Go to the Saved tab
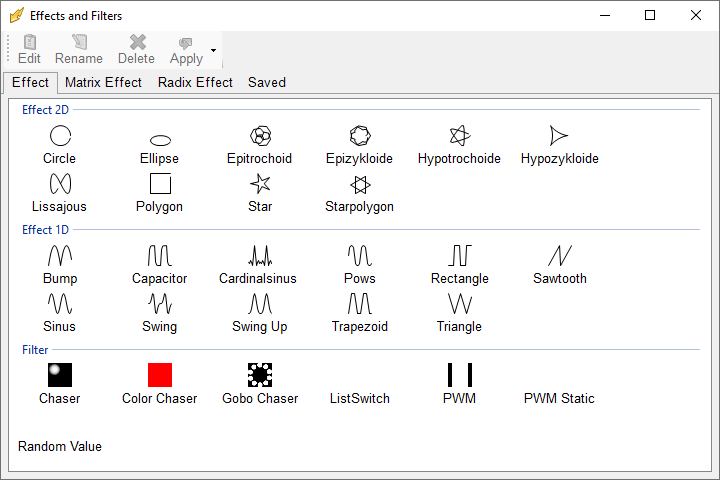Screen dimensions: 720x480 [267, 83]
